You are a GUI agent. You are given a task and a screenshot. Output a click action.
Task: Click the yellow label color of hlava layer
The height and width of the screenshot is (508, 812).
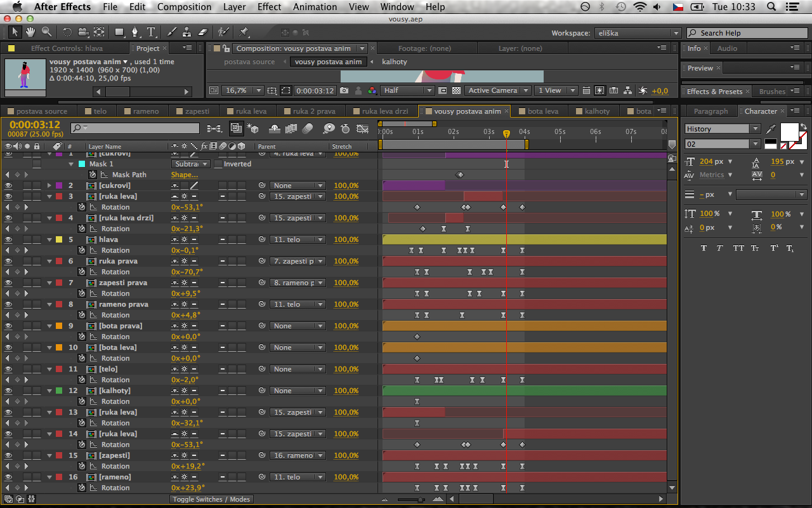[x=59, y=239]
